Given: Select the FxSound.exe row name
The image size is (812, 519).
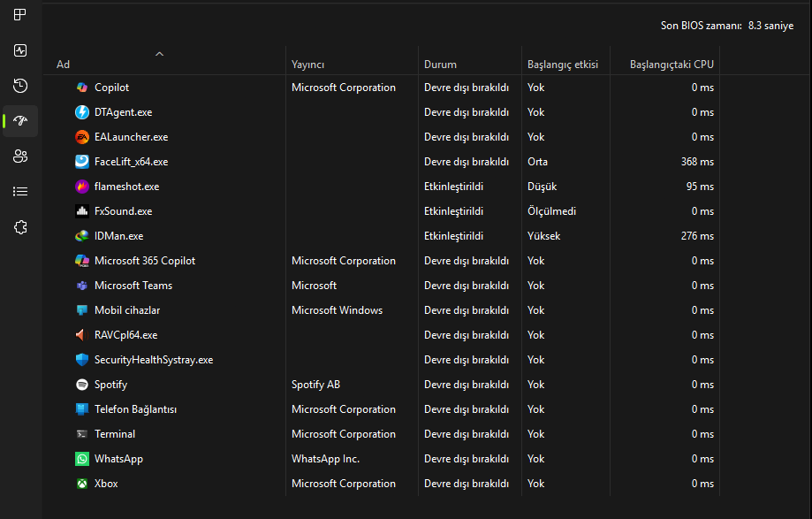Looking at the screenshot, I should pos(123,211).
